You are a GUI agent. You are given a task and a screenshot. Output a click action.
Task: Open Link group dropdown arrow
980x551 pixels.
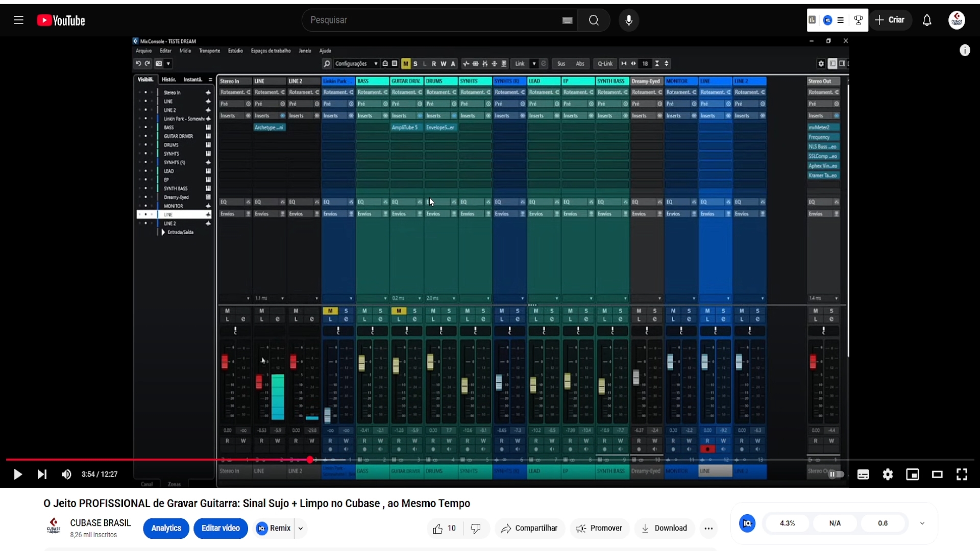click(x=534, y=64)
